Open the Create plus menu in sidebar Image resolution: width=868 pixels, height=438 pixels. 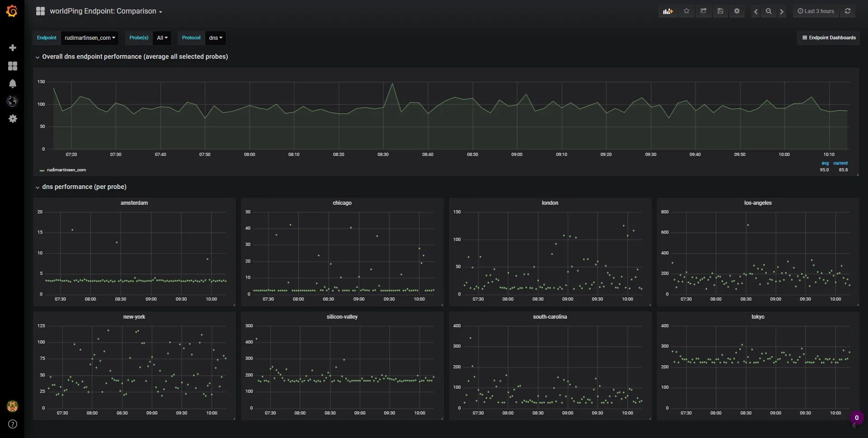click(13, 47)
